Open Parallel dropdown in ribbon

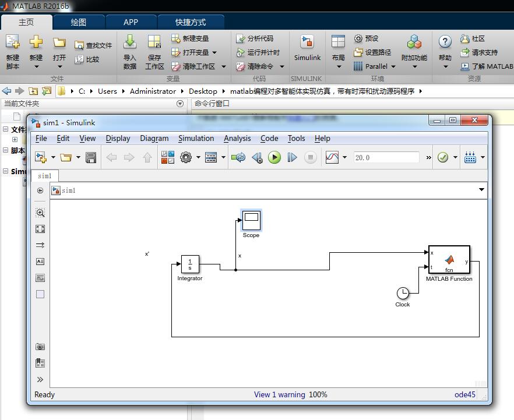[393, 66]
